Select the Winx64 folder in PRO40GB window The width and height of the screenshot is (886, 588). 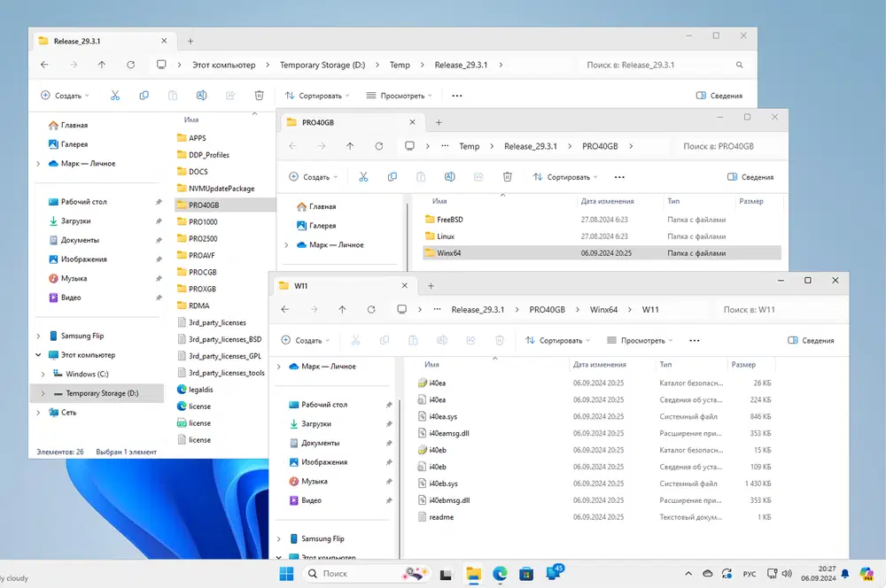click(449, 253)
